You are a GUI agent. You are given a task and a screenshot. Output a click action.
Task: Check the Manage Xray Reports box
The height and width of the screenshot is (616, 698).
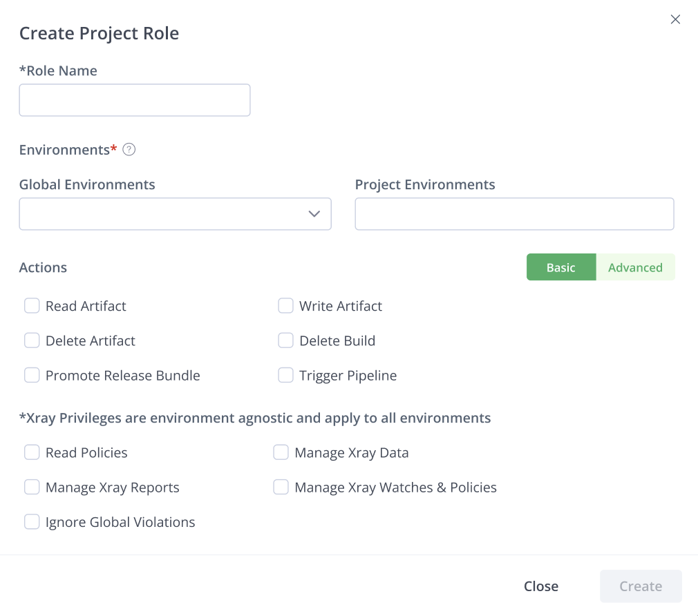point(32,487)
